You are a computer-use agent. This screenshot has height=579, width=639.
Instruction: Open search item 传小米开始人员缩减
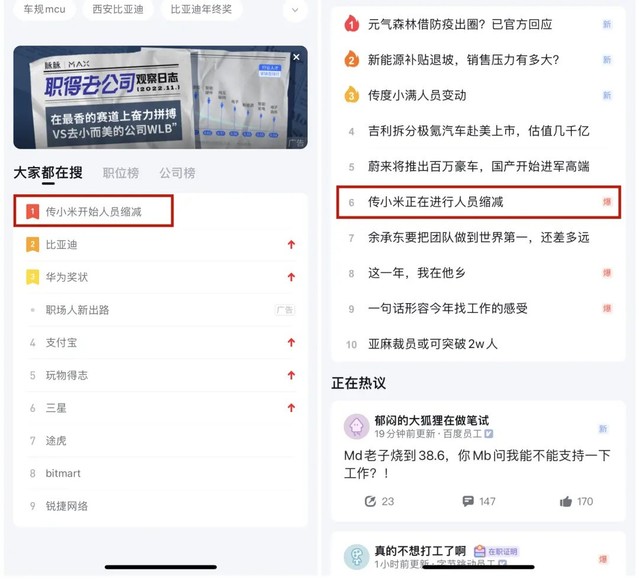(94, 211)
